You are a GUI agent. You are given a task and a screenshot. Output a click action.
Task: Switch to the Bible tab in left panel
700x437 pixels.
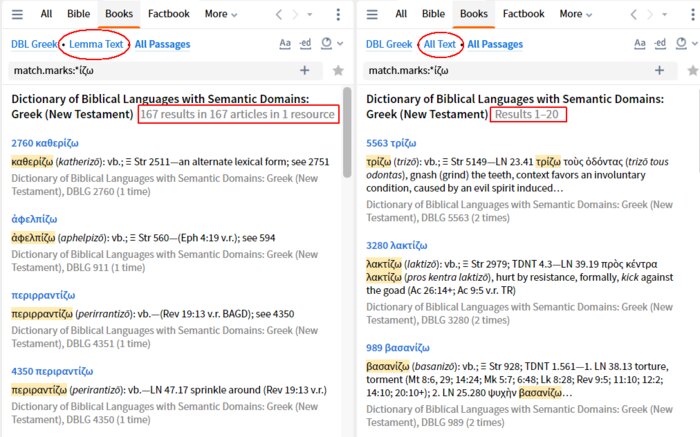79,14
